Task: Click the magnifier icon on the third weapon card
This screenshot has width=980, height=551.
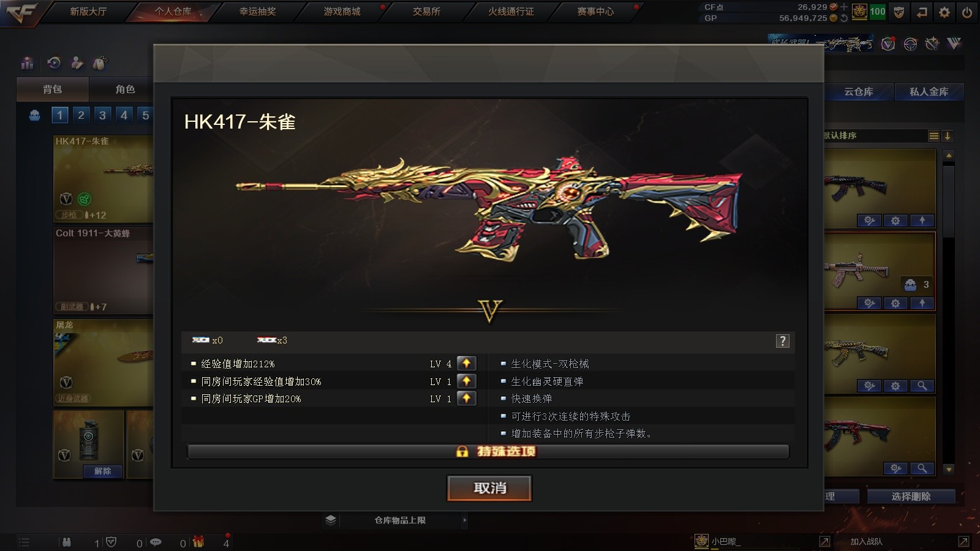Action: coord(921,386)
